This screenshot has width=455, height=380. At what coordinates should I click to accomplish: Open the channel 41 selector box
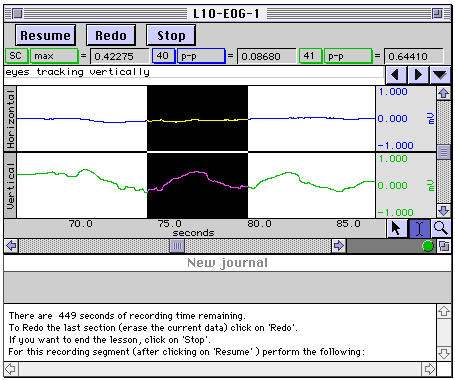[310, 56]
